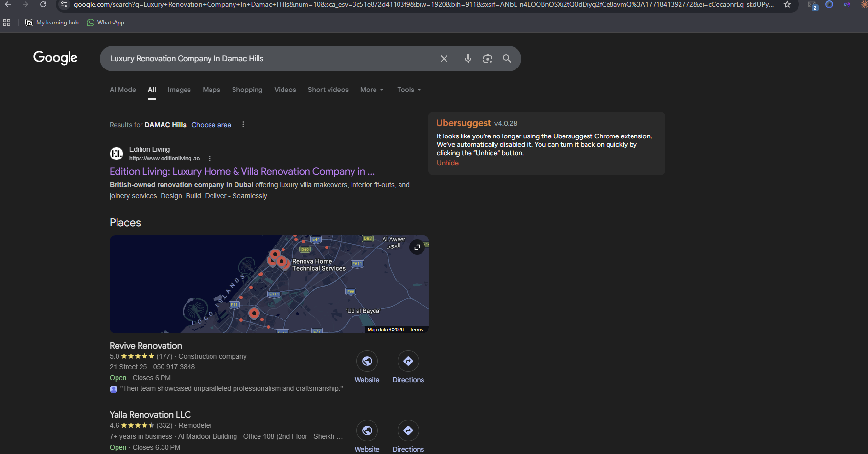This screenshot has height=454, width=868.
Task: Open the More search filters dropdown
Action: pyautogui.click(x=372, y=90)
